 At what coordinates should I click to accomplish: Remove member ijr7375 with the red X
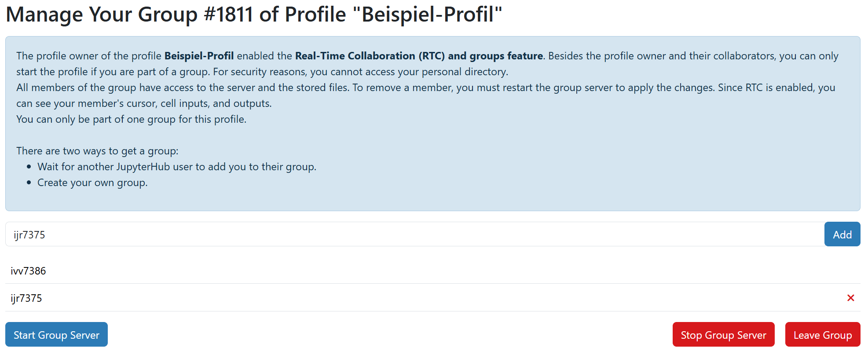(x=850, y=298)
